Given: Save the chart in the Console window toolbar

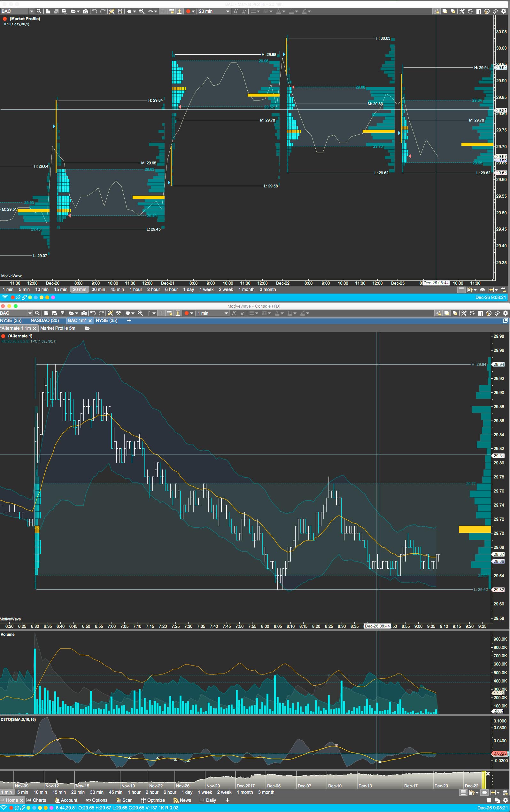Looking at the screenshot, I should (55, 313).
